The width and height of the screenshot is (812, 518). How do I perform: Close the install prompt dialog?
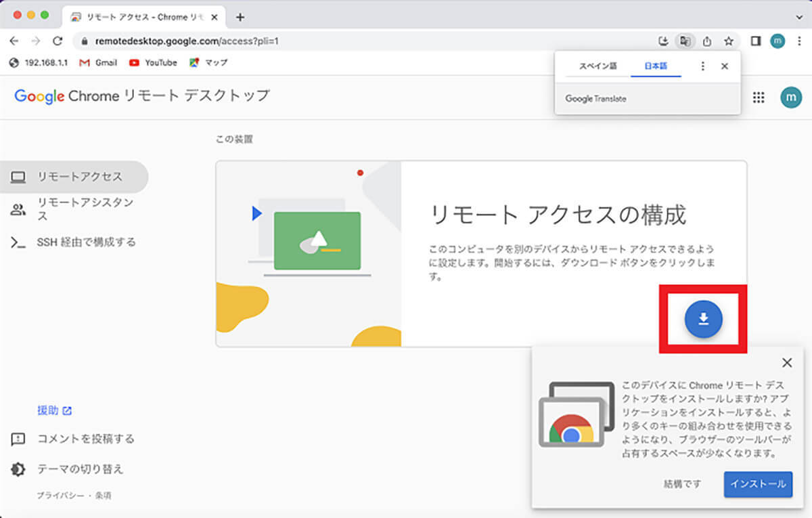pyautogui.click(x=786, y=363)
